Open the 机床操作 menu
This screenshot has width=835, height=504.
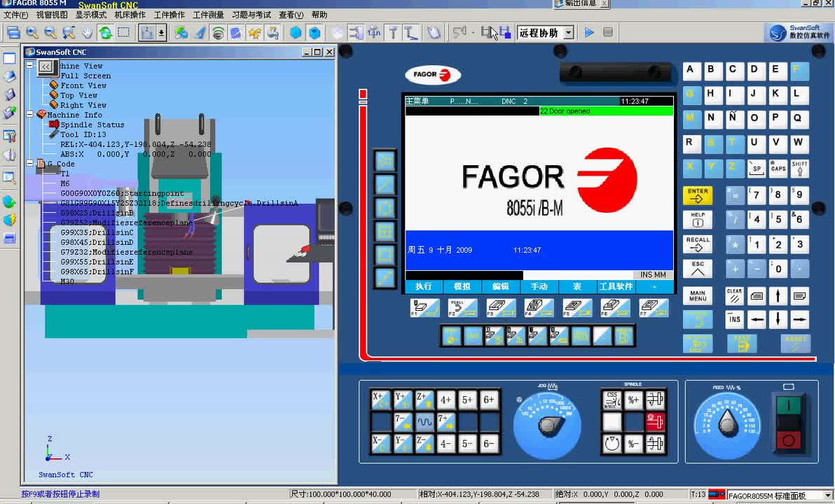130,15
